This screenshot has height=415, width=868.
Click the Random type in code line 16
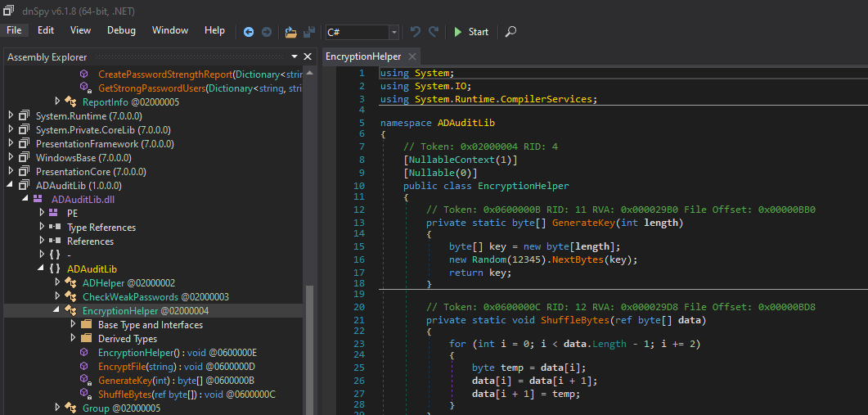pos(488,259)
